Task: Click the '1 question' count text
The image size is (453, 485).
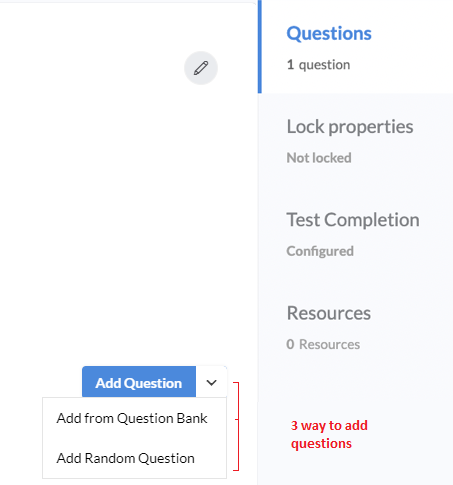Action: [318, 65]
